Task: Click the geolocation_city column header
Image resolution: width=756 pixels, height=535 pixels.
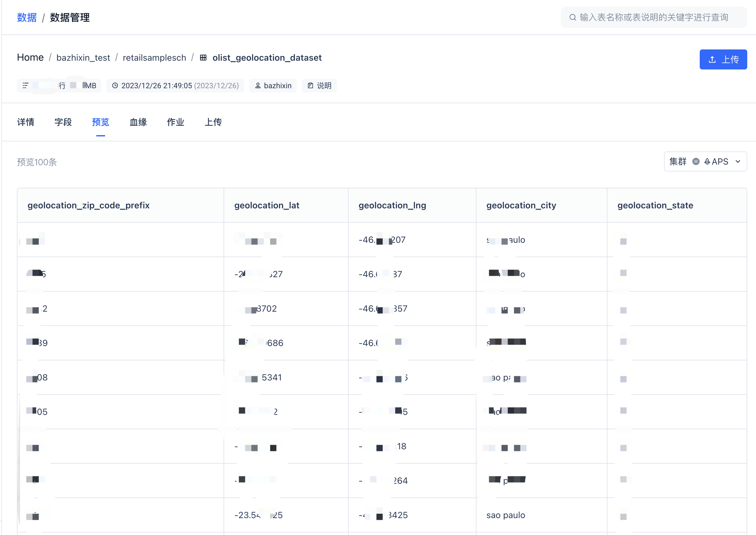Action: click(x=521, y=205)
